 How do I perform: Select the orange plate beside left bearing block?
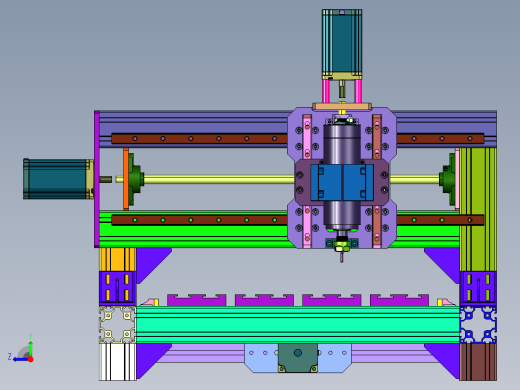(x=126, y=179)
